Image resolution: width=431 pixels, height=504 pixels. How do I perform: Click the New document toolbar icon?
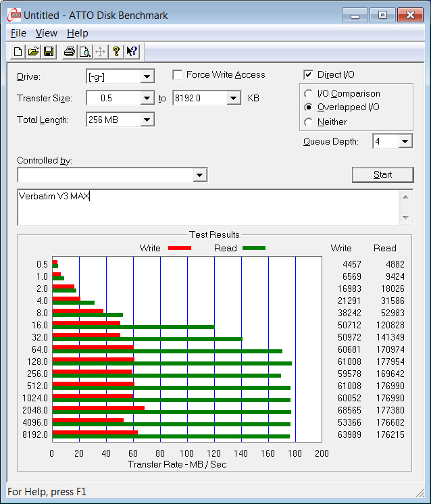click(x=18, y=52)
